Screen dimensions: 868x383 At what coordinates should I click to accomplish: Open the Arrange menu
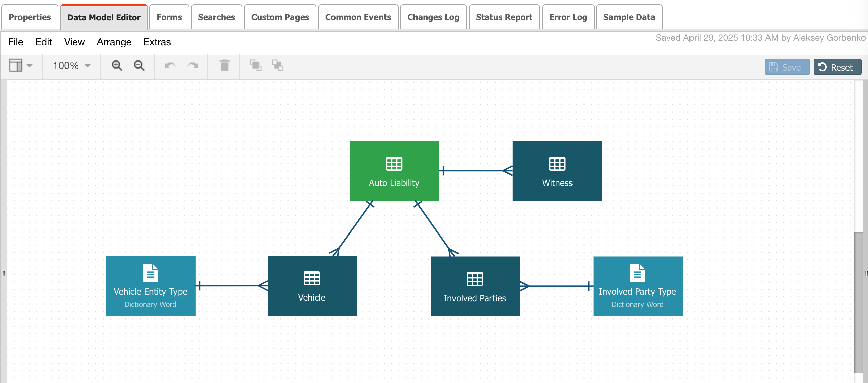[114, 42]
